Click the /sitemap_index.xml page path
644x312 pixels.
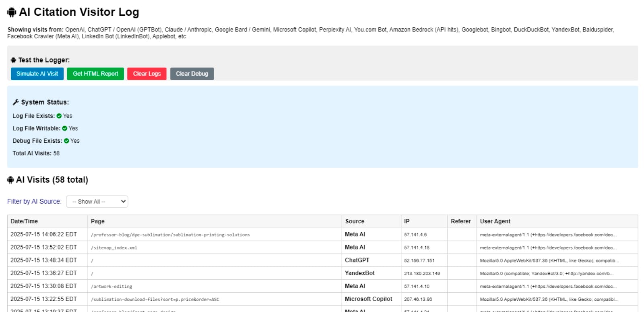(114, 248)
